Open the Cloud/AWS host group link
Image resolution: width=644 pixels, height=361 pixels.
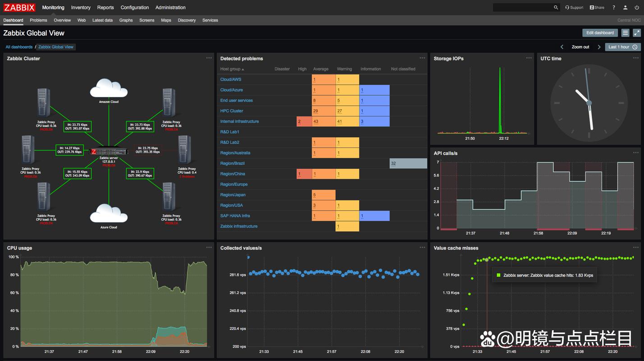231,79
